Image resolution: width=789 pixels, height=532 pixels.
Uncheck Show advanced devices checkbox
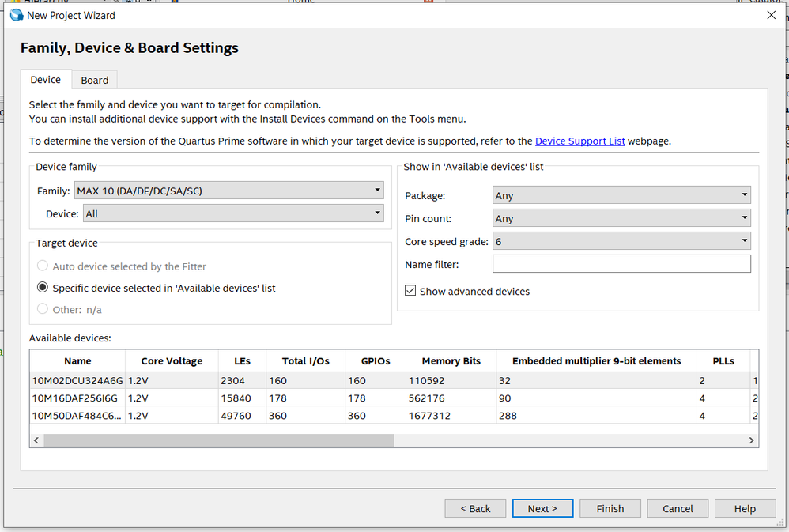pos(410,291)
